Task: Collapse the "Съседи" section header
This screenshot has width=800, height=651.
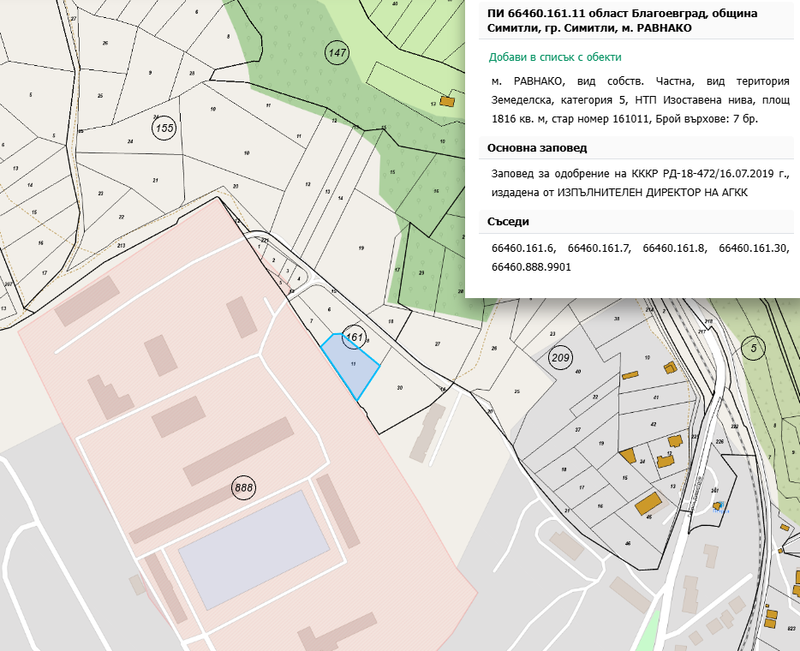Action: [509, 221]
